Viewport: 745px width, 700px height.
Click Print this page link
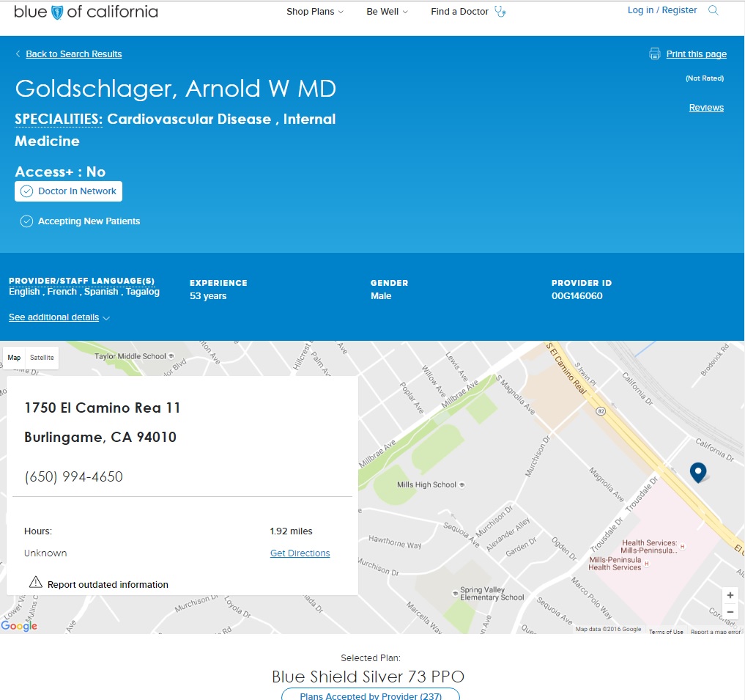coord(696,54)
